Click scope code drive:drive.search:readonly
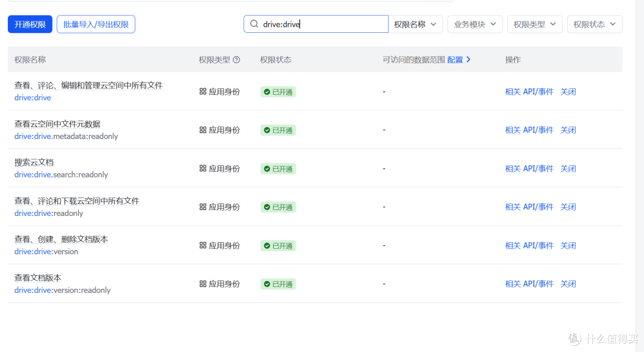Screen dimensions: 644x352 pos(61,175)
